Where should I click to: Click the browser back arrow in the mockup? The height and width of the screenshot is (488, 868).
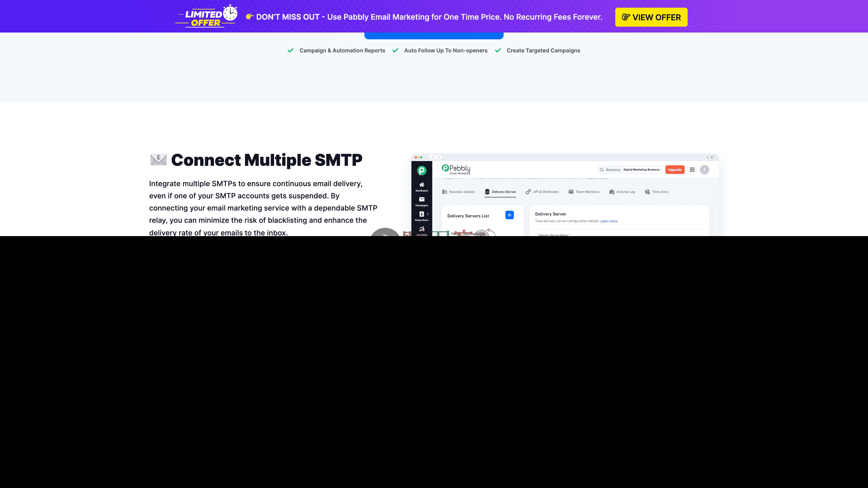click(x=432, y=157)
